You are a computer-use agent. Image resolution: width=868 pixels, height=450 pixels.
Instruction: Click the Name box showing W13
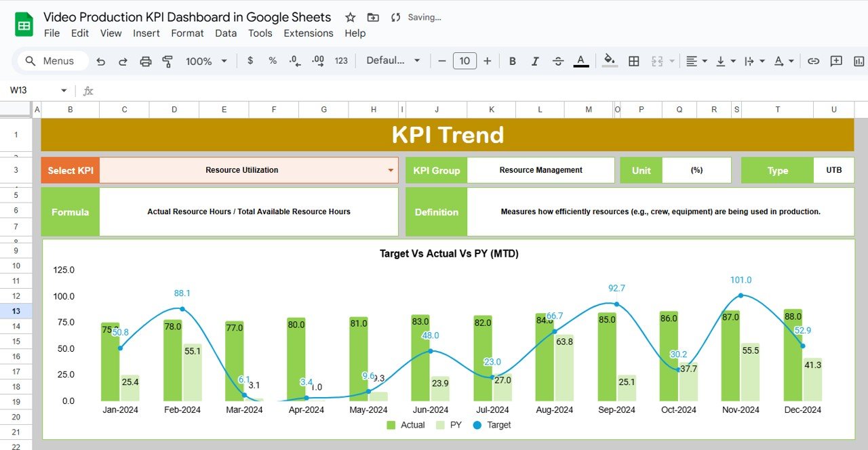coord(33,90)
